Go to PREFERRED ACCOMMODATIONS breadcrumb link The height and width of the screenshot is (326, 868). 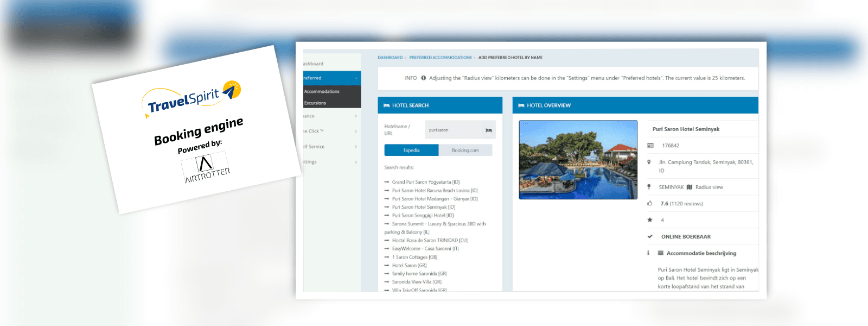coord(441,58)
